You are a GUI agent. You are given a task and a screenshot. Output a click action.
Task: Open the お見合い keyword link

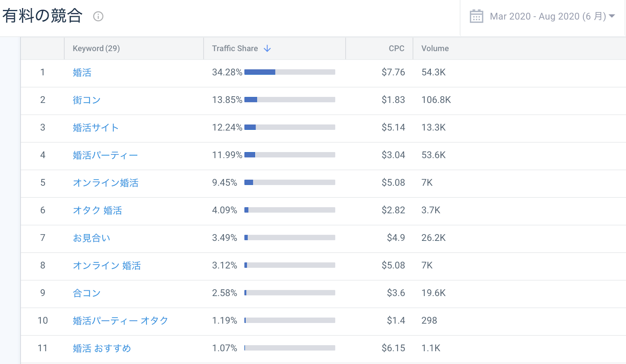(92, 238)
